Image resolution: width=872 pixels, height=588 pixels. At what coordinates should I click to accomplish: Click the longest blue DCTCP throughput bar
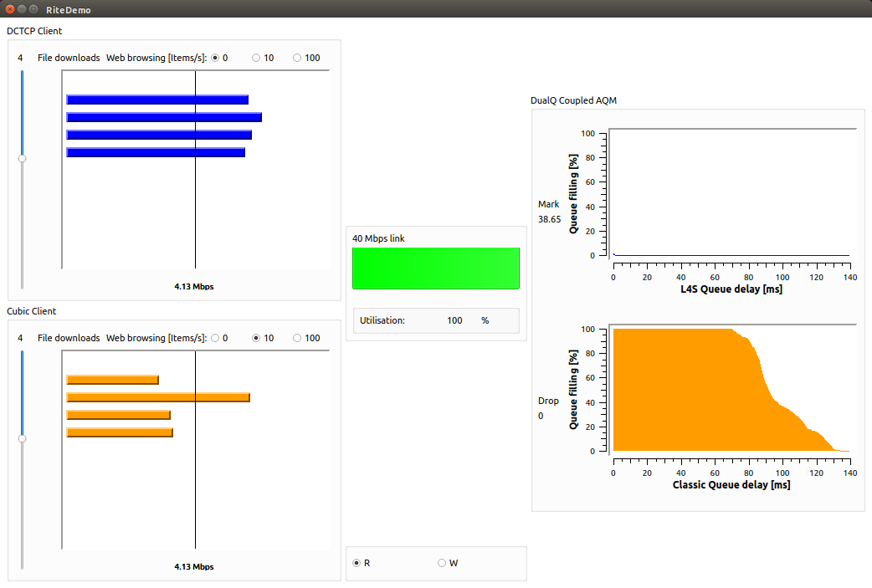point(164,117)
